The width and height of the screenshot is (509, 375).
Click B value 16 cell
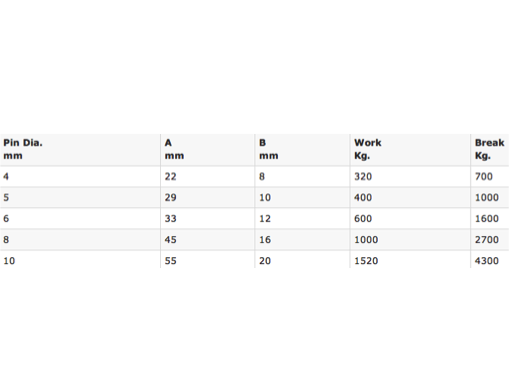click(302, 239)
